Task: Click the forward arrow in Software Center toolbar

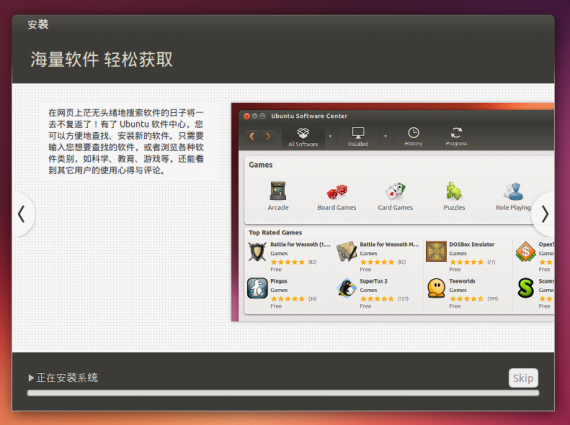Action: (268, 136)
